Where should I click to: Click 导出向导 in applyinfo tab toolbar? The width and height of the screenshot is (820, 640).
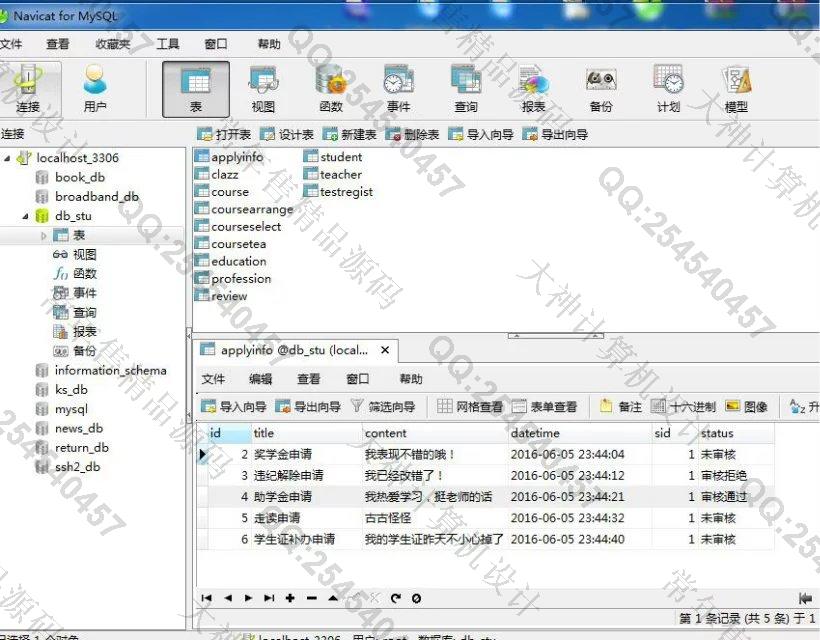pos(308,406)
